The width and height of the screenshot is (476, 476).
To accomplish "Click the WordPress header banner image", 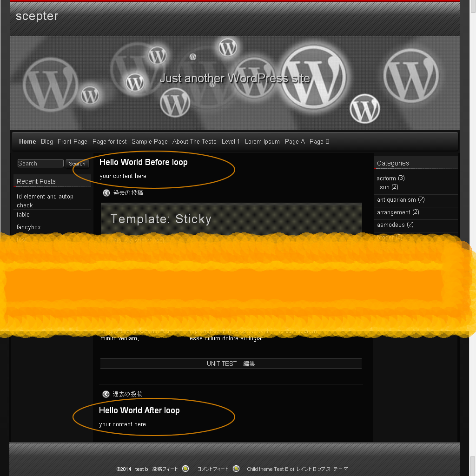I will [235, 83].
